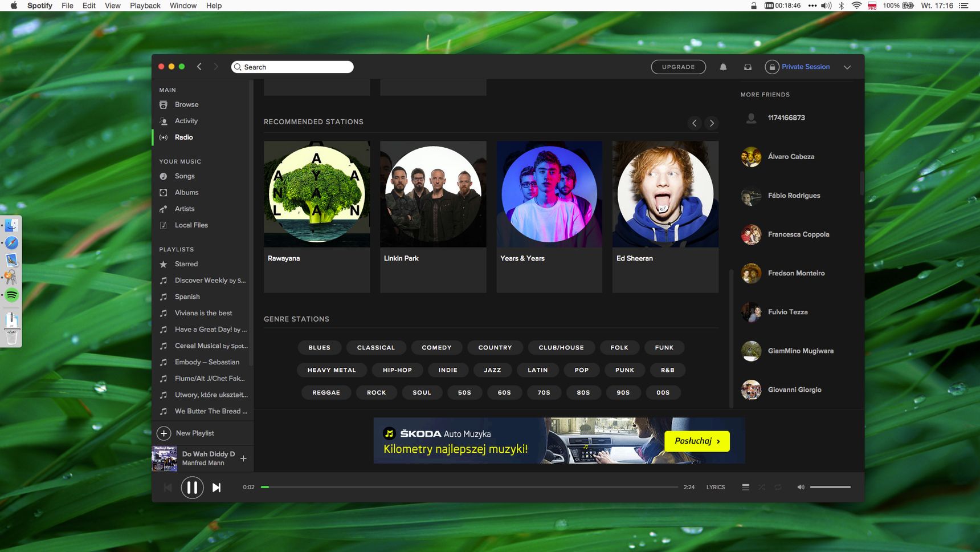This screenshot has width=980, height=552.
Task: Open Local Files in sidebar
Action: 191,225
